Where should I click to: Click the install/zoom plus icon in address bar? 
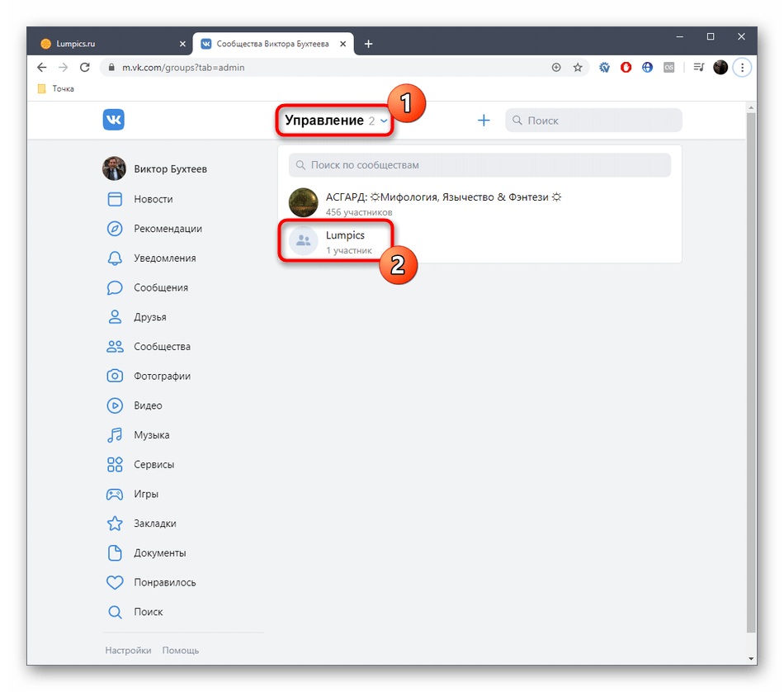556,67
